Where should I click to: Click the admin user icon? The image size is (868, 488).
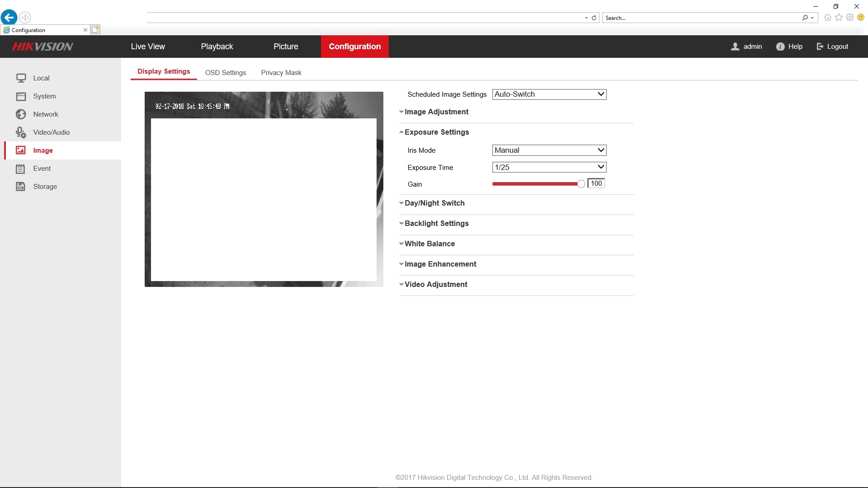point(736,47)
